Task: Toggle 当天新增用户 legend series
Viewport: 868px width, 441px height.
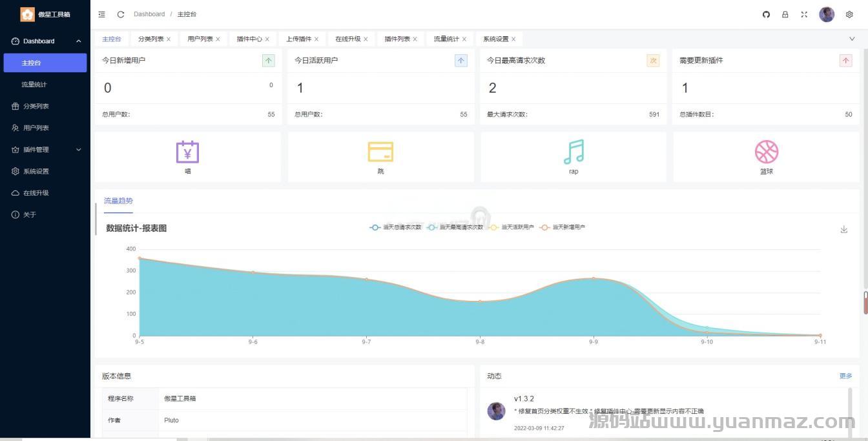Action: [x=563, y=227]
